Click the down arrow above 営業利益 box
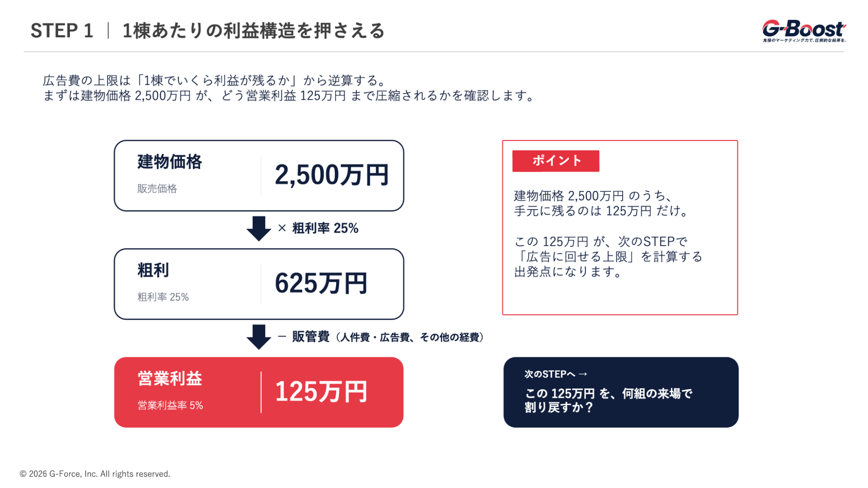The image size is (868, 488). 258,337
